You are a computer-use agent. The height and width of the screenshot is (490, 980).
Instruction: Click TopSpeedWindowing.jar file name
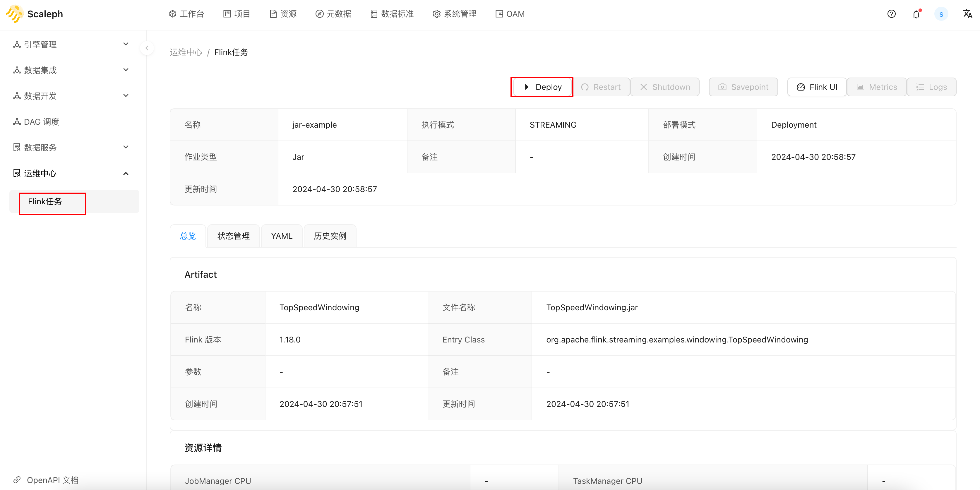[x=592, y=307]
